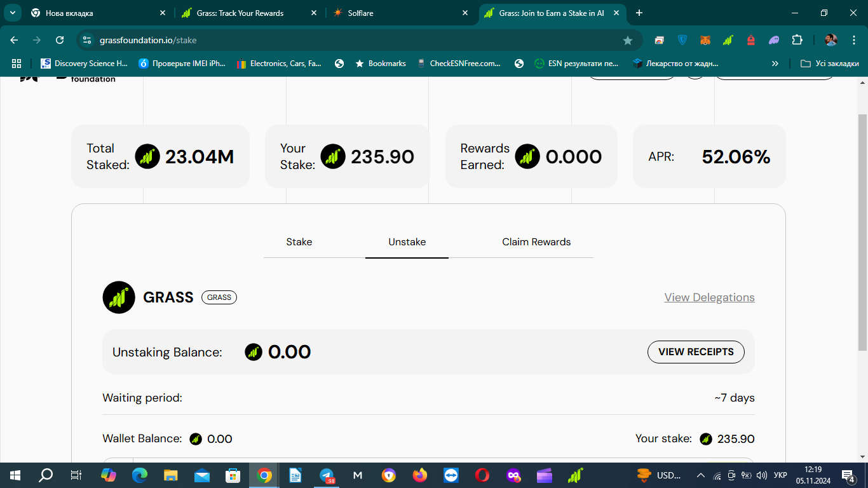The width and height of the screenshot is (868, 488).
Task: Switch to the Solflare tab
Action: tap(400, 13)
